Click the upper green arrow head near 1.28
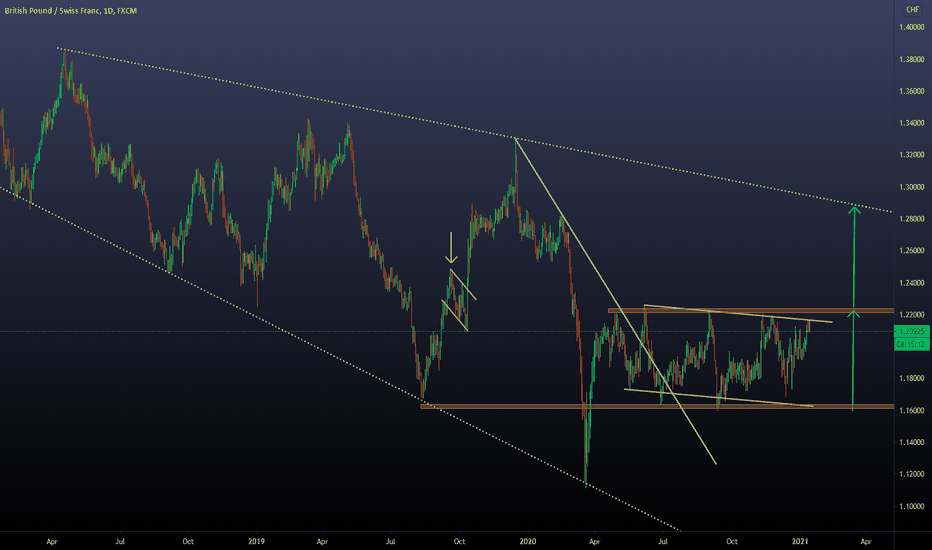 pos(854,209)
